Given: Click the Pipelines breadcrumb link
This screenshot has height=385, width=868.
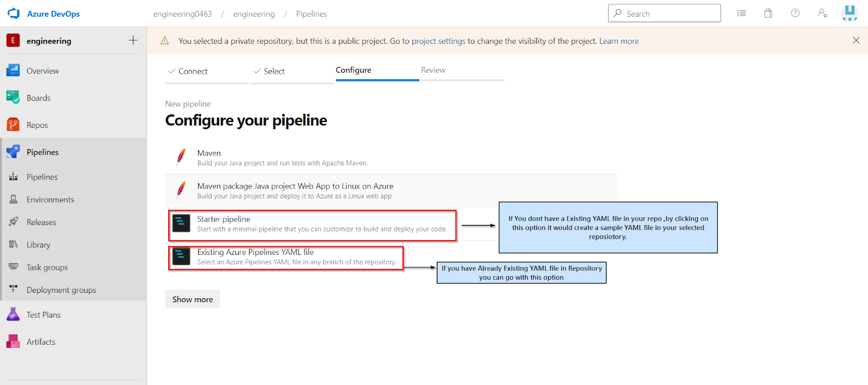Looking at the screenshot, I should 311,14.
